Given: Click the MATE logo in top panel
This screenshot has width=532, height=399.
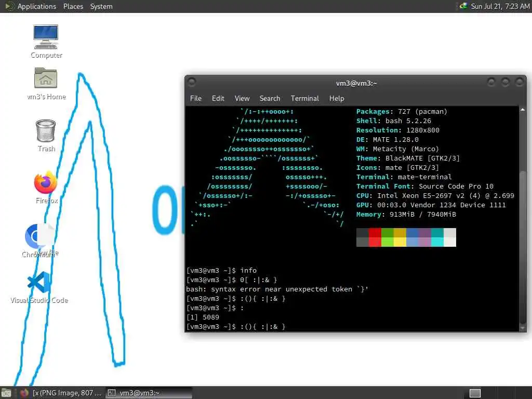Looking at the screenshot, I should coord(9,6).
